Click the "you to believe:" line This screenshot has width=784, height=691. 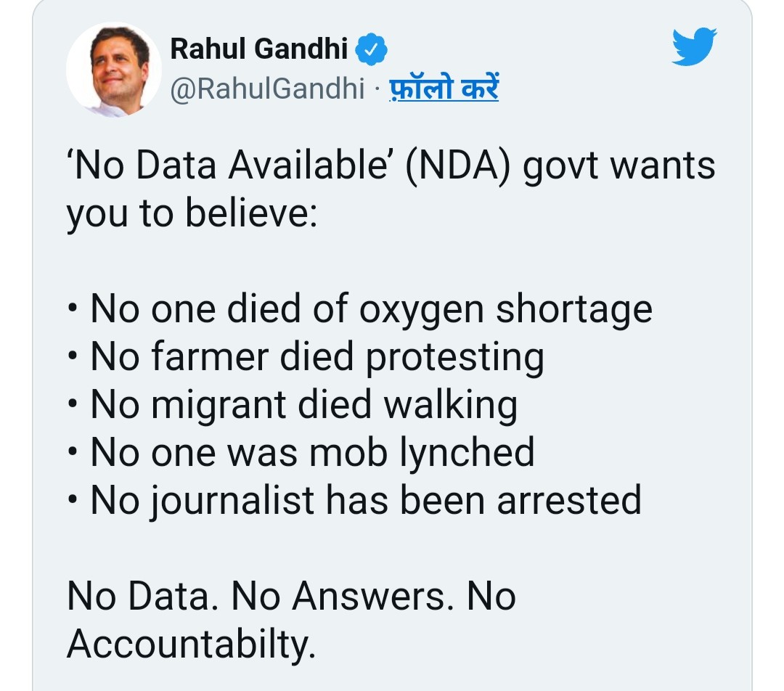pos(192,214)
